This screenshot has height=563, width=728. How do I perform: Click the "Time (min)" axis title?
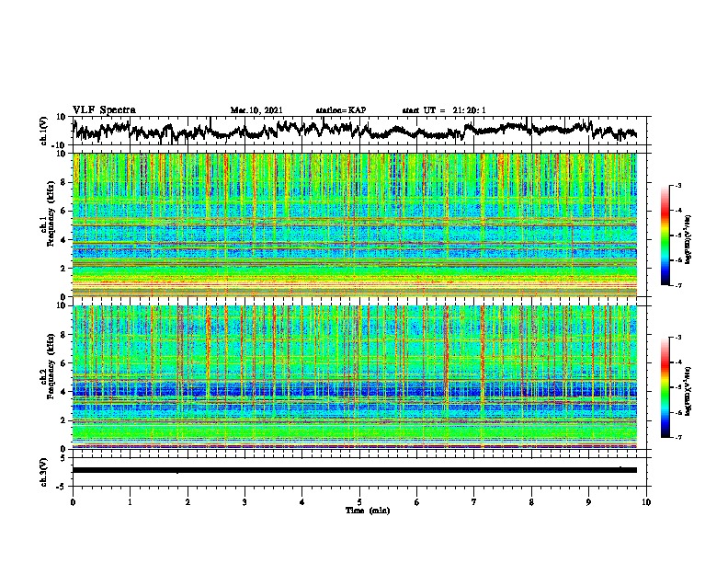pos(368,511)
